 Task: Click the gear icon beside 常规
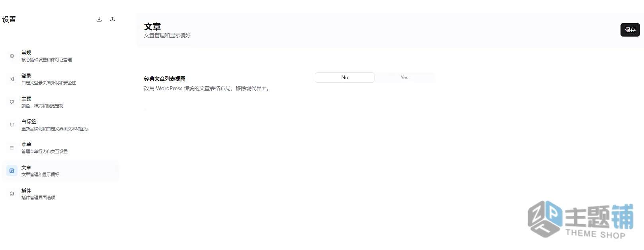click(12, 56)
